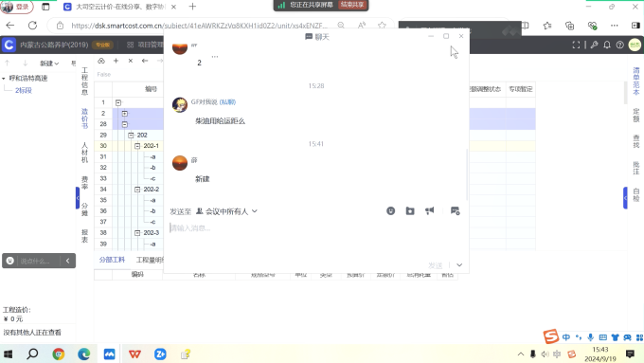The height and width of the screenshot is (363, 644).
Task: Open the emoji picker in chat
Action: (390, 211)
